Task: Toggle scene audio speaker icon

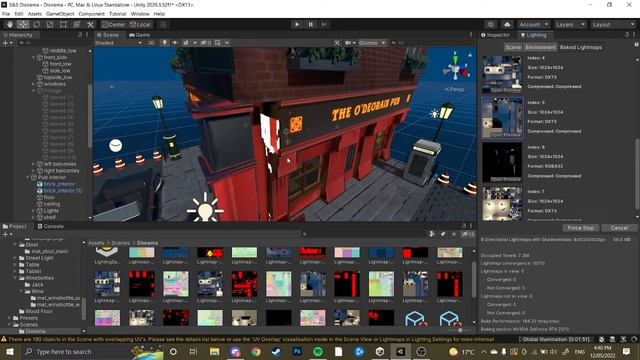Action: (175, 43)
